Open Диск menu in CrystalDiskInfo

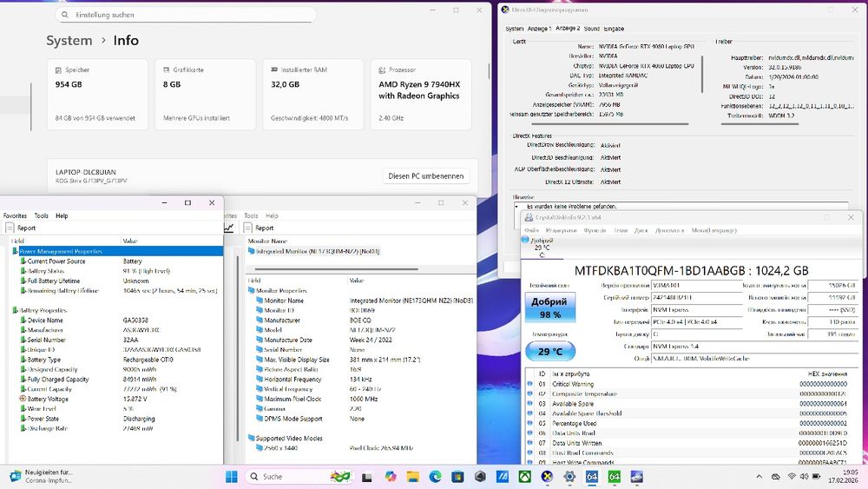click(x=641, y=230)
